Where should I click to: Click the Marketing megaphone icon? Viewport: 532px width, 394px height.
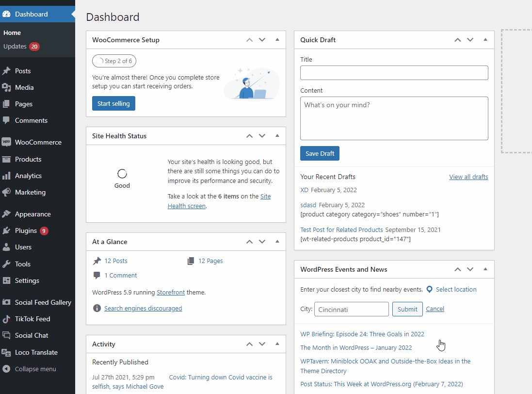click(x=6, y=192)
